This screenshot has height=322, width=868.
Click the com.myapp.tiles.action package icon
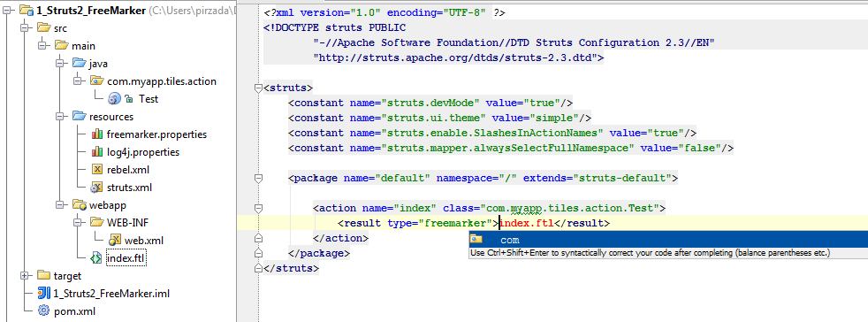click(96, 80)
